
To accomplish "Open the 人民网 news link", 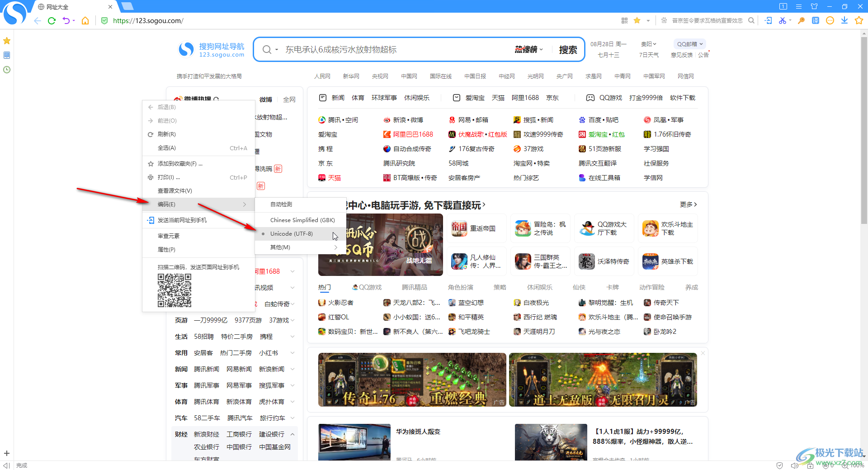I will click(x=322, y=76).
